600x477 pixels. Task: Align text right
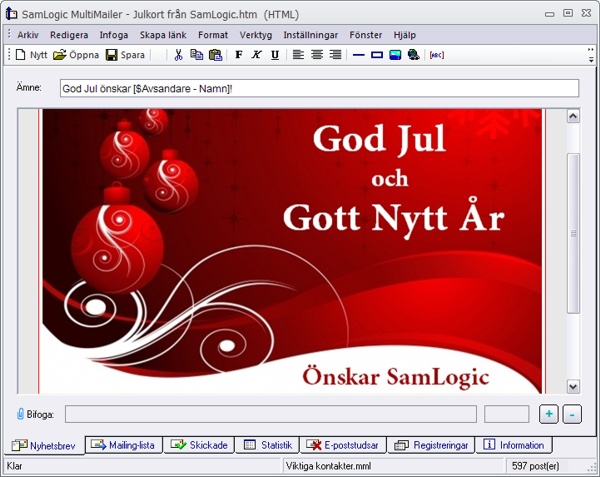point(335,55)
